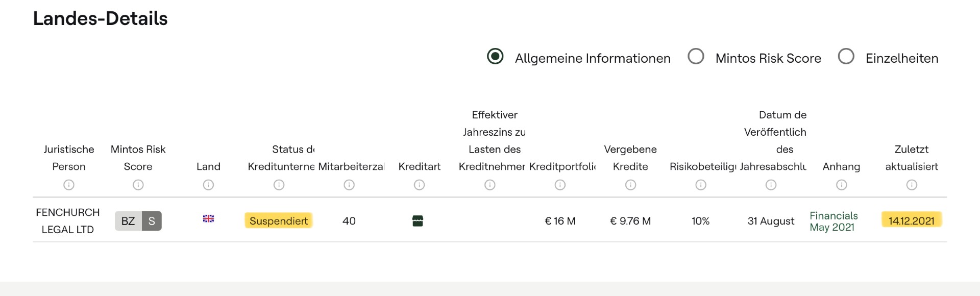Click info icon under Vergebene Kredite
The width and height of the screenshot is (980, 296).
coord(630,185)
